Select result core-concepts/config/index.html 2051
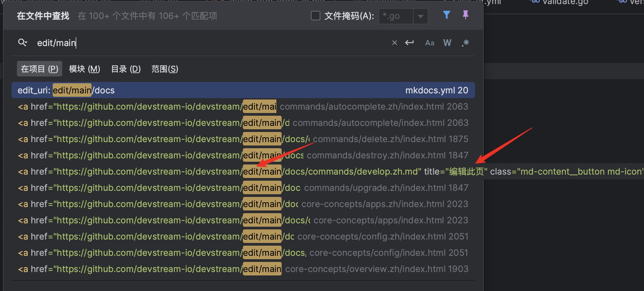This screenshot has width=644, height=291. (x=243, y=253)
